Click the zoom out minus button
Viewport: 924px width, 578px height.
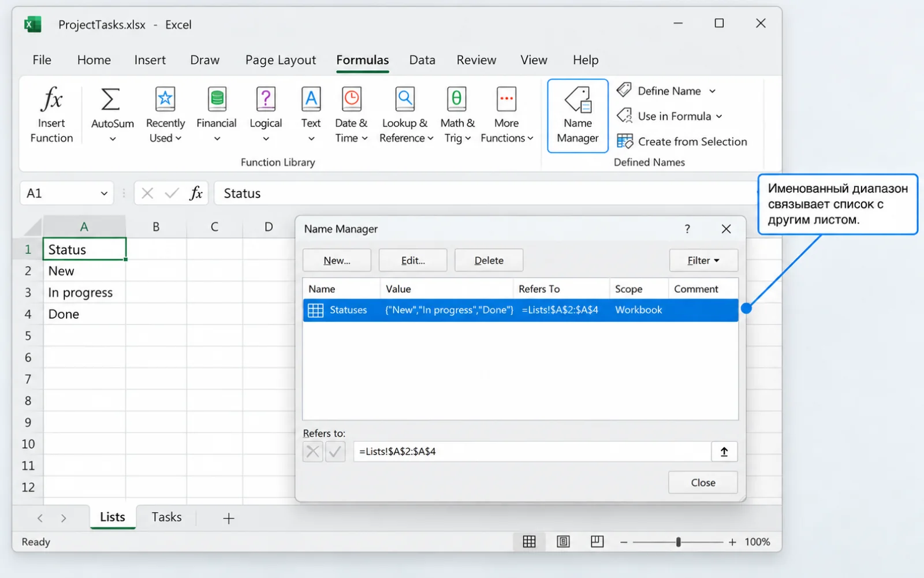click(624, 542)
